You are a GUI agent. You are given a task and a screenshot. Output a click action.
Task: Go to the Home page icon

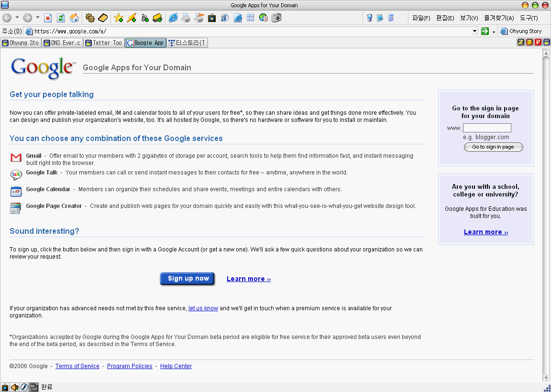pyautogui.click(x=74, y=18)
